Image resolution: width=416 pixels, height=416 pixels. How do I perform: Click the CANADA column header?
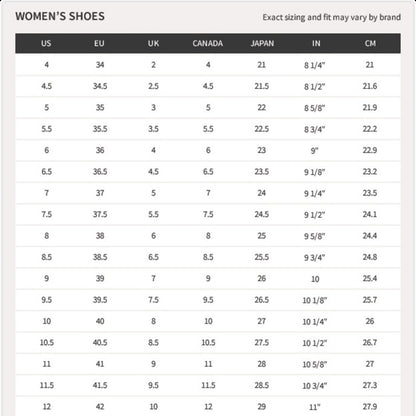pyautogui.click(x=208, y=43)
